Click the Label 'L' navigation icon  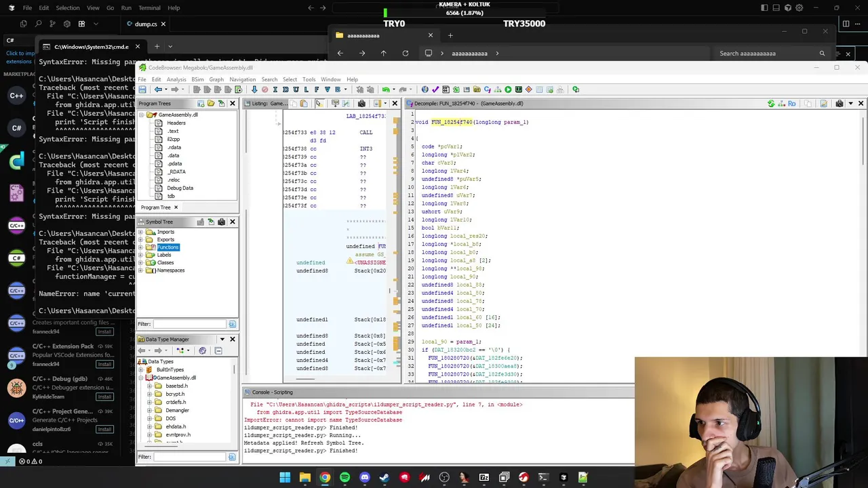point(306,89)
